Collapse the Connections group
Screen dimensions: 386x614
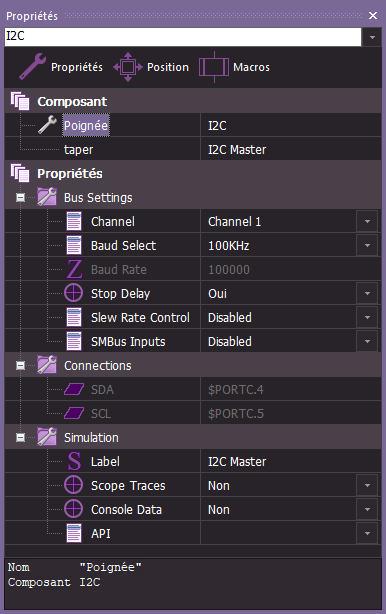(x=20, y=365)
